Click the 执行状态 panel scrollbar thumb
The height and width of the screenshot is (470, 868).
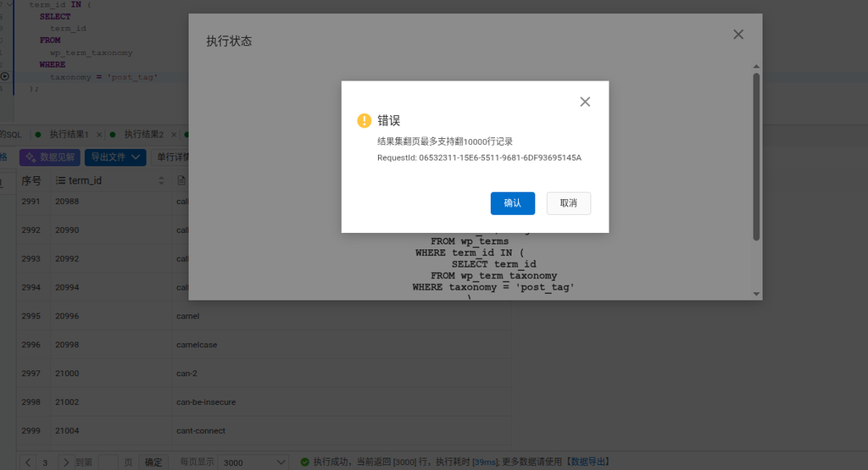click(x=756, y=157)
